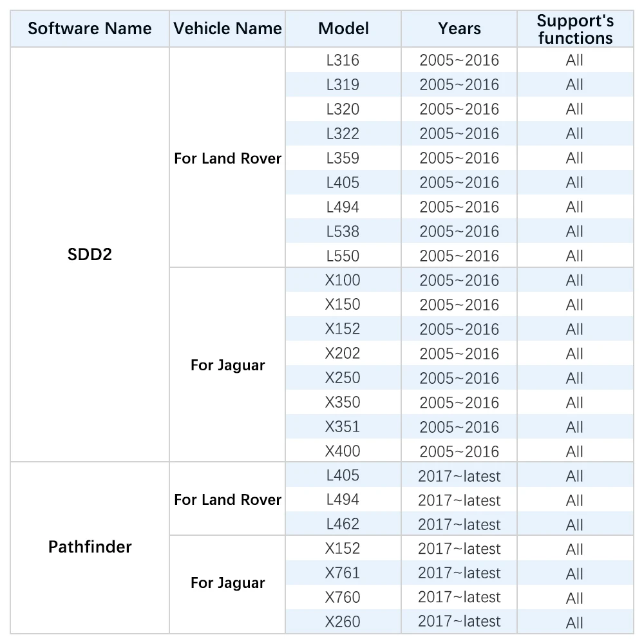Click the L405 model cell in SDD2 section
Image resolution: width=644 pixels, height=644 pixels.
pos(343,182)
